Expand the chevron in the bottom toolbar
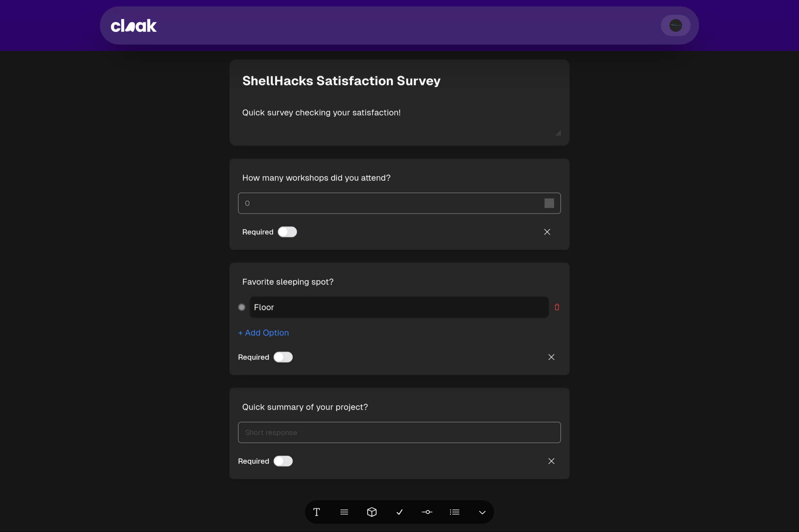The image size is (799, 532). [x=482, y=512]
